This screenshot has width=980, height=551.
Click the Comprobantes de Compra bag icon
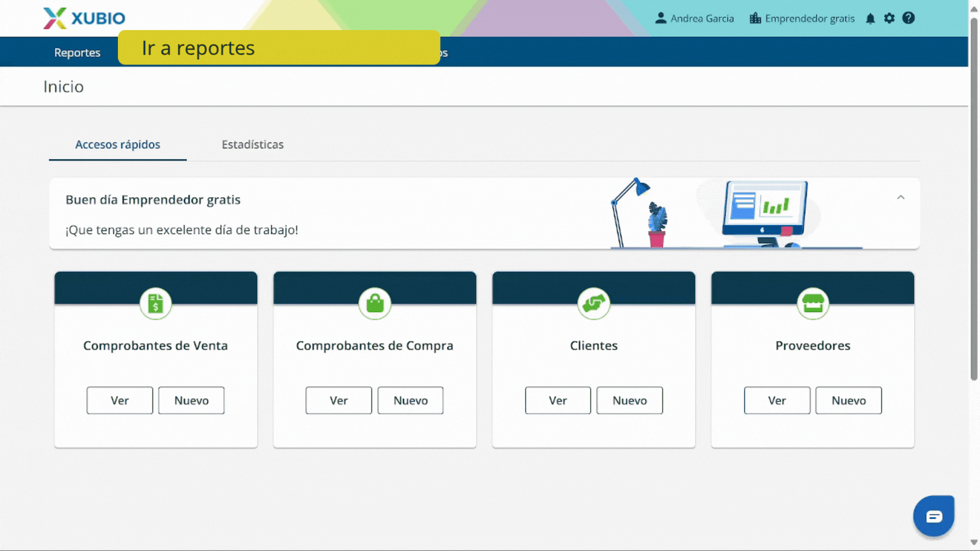tap(375, 304)
